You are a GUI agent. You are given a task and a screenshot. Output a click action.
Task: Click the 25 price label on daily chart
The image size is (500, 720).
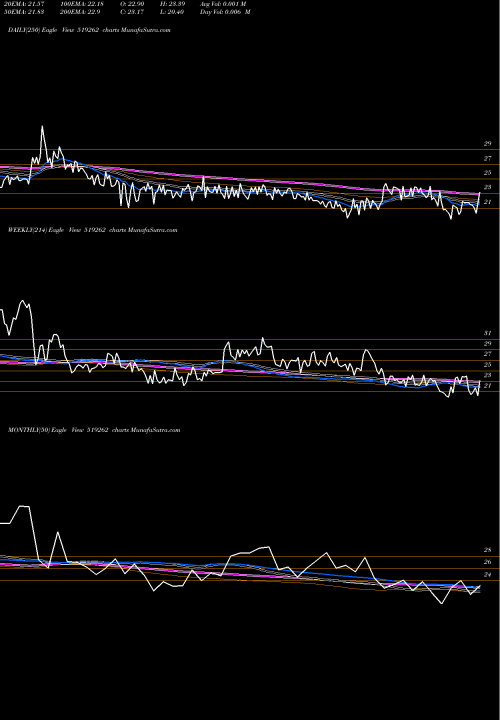(x=488, y=173)
